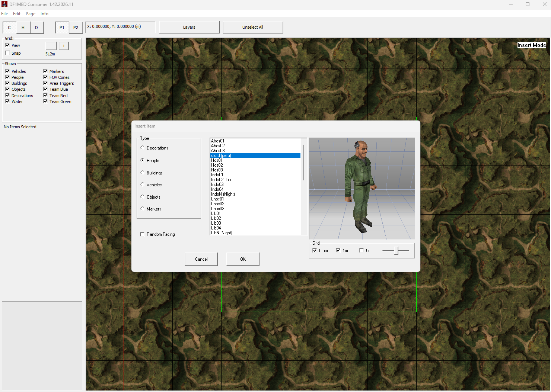
Task: Toggle FOV Cones checkbox
Action: point(45,77)
